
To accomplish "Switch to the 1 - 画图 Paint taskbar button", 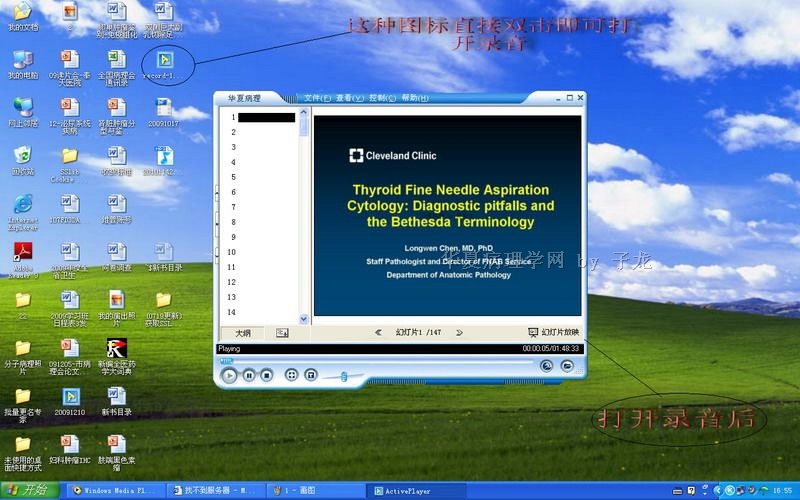I will tap(315, 491).
